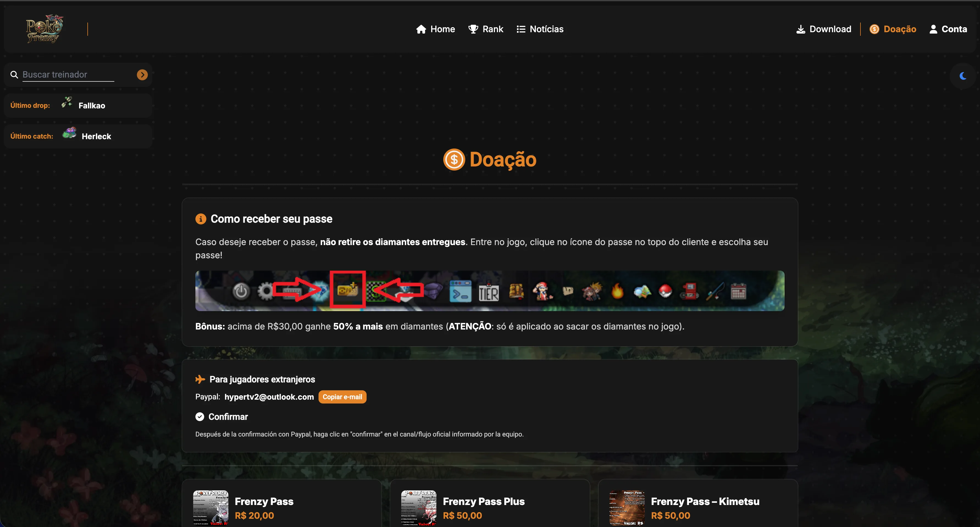Click the Doação page title text
Viewport: 980px width, 527px height.
pos(503,160)
